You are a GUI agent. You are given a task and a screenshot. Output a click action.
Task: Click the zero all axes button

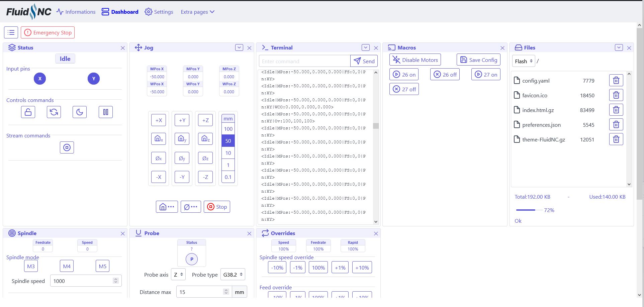click(191, 207)
